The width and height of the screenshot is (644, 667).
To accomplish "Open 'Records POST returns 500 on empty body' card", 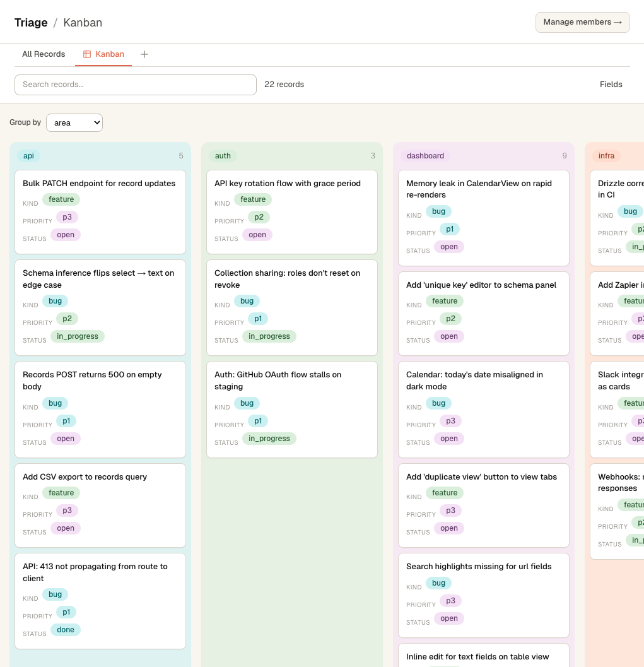I will point(100,410).
